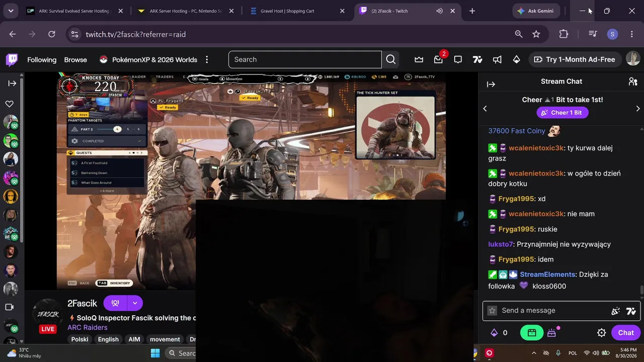Click the megaphone icon in top bar

click(497, 60)
